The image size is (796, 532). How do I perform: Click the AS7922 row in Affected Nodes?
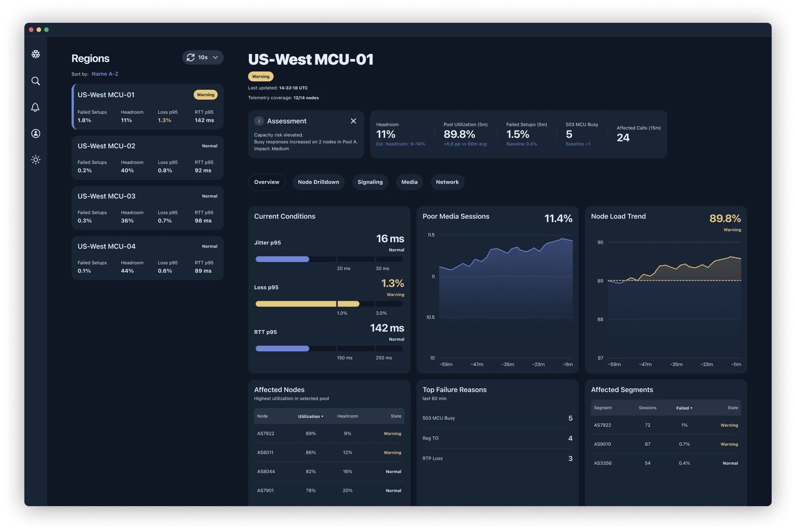(x=329, y=434)
